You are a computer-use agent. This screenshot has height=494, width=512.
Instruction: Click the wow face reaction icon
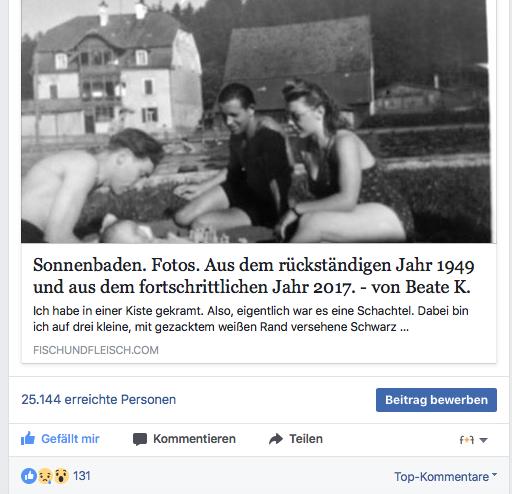pos(61,476)
